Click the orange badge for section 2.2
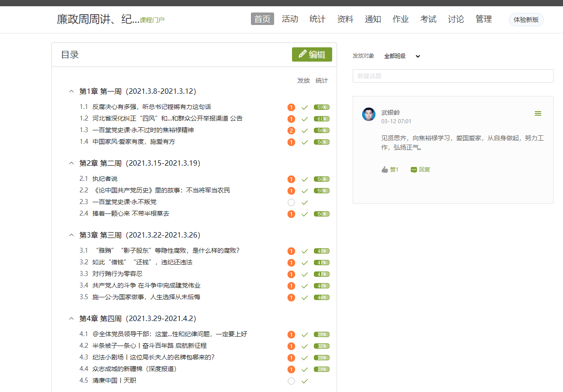Screen dimensions: 563x392 click(292, 191)
